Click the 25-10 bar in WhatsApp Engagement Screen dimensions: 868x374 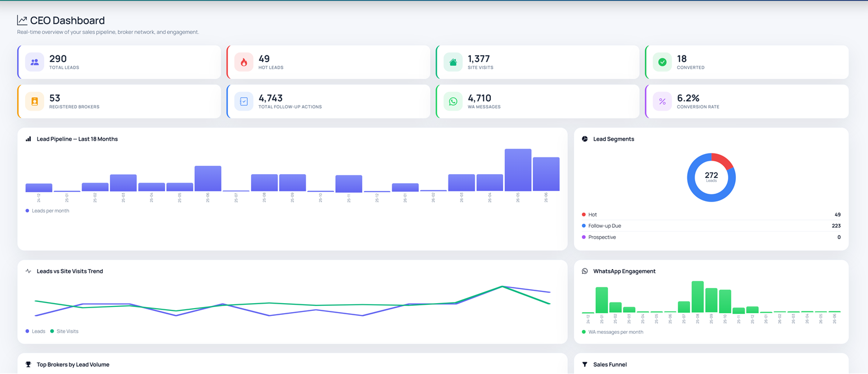(x=725, y=301)
